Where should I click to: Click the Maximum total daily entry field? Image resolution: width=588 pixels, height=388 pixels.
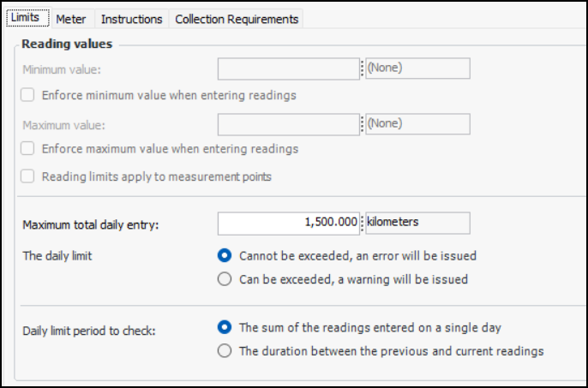pos(288,223)
